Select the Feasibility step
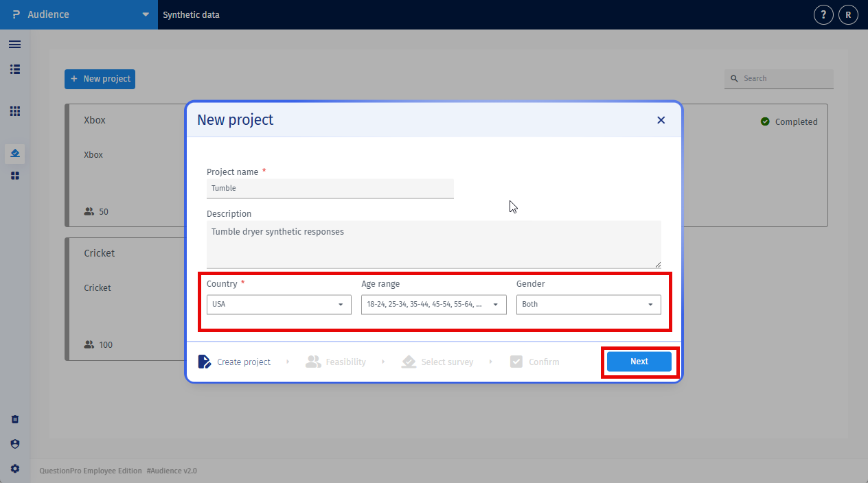Viewport: 868px width, 483px height. [x=336, y=362]
